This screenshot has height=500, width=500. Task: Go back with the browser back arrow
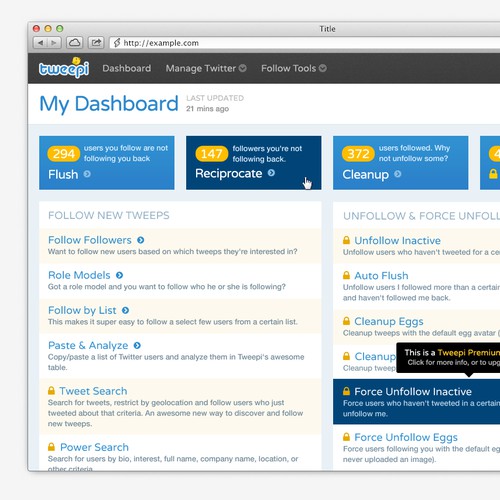point(40,43)
